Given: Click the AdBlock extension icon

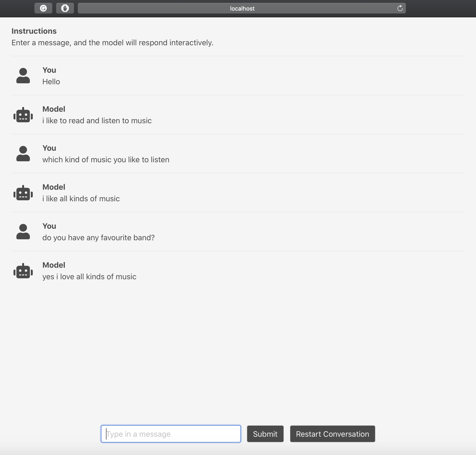Looking at the screenshot, I should pyautogui.click(x=65, y=8).
